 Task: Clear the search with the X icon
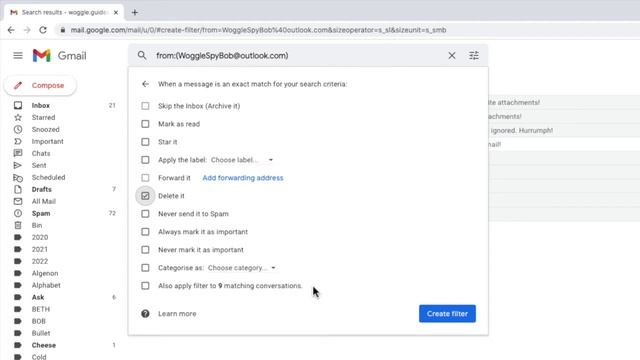452,56
